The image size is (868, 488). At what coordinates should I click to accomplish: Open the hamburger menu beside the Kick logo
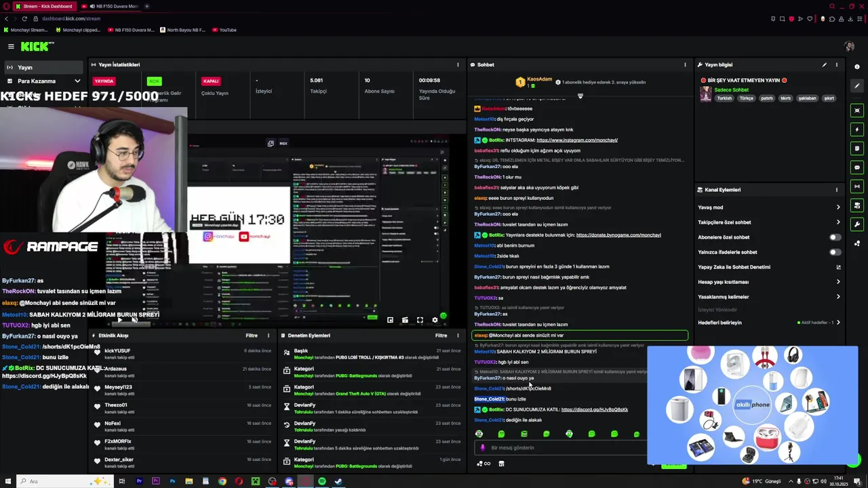click(x=11, y=46)
